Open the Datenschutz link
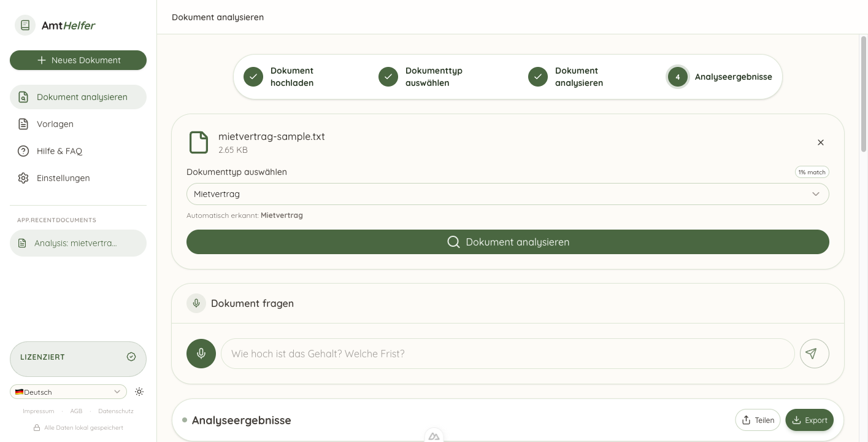 pyautogui.click(x=115, y=411)
